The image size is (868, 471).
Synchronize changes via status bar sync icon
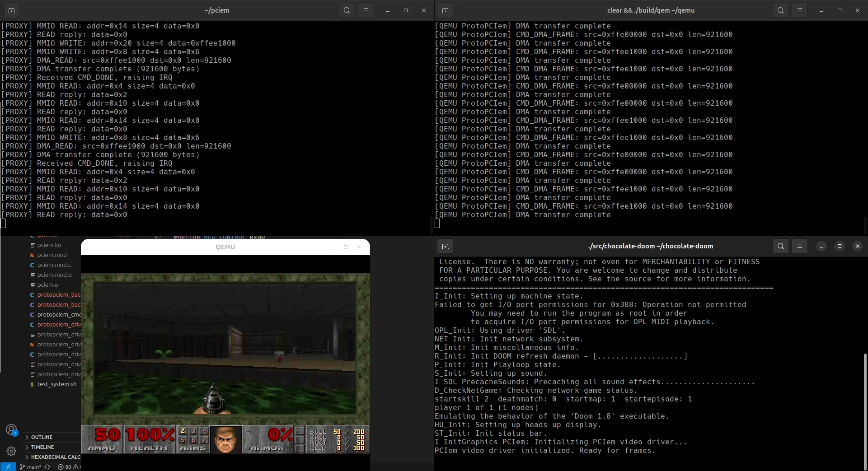(47, 467)
